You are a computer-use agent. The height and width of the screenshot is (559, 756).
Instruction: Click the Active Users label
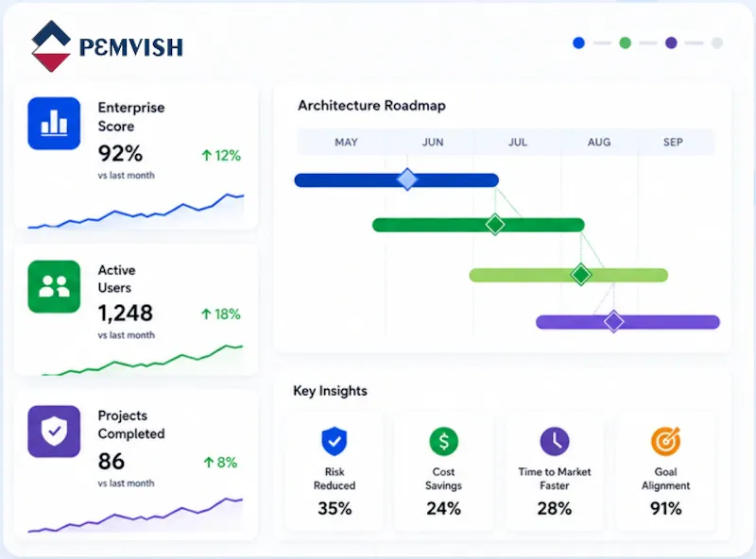pyautogui.click(x=116, y=279)
